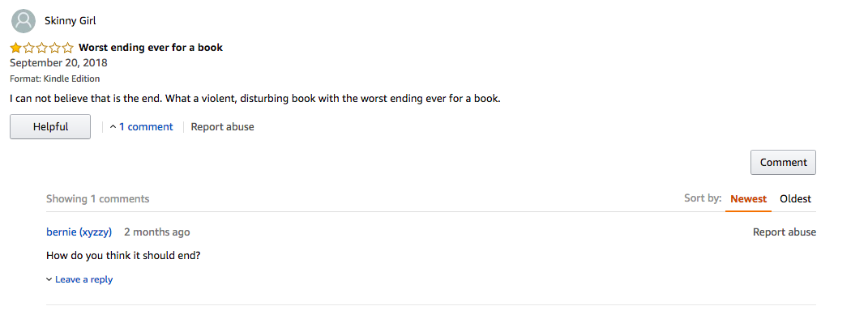Click the fifth empty rating star

tap(67, 48)
